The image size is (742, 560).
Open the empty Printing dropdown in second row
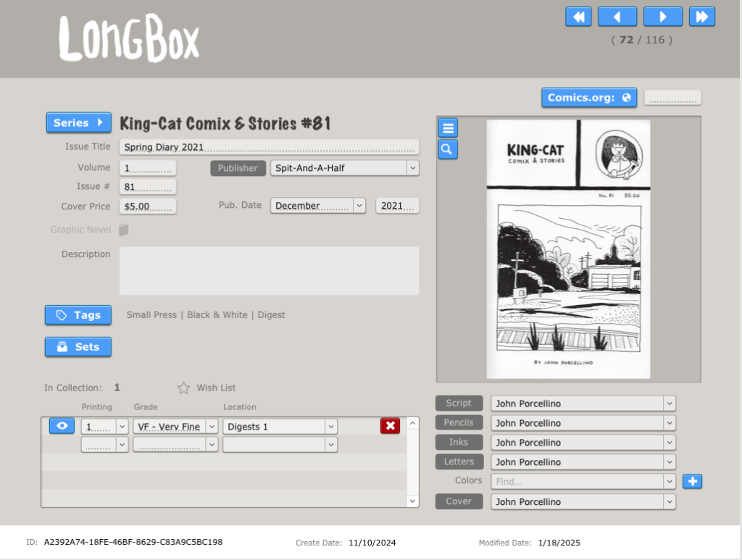point(122,445)
